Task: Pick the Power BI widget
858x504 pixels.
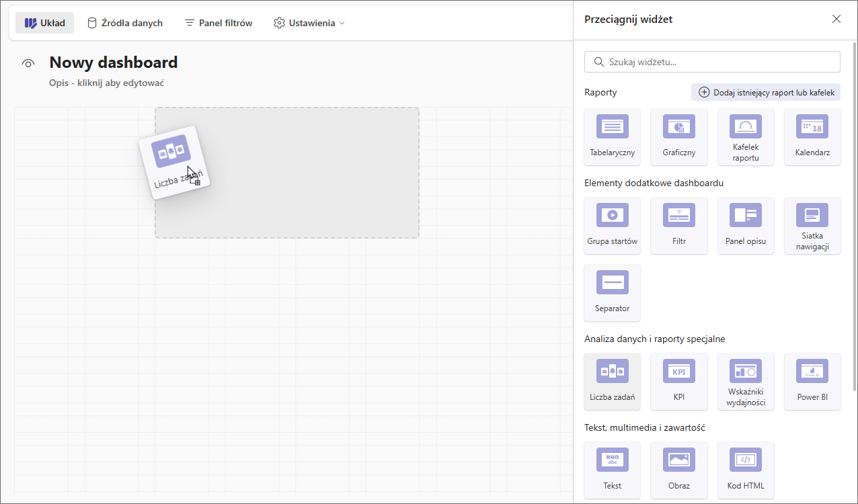Action: click(812, 382)
